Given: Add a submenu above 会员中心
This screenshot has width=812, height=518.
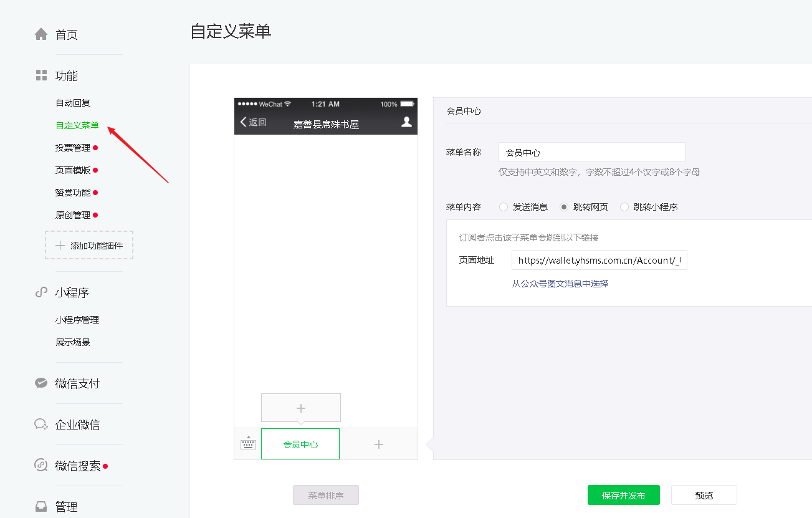Looking at the screenshot, I should coord(301,408).
